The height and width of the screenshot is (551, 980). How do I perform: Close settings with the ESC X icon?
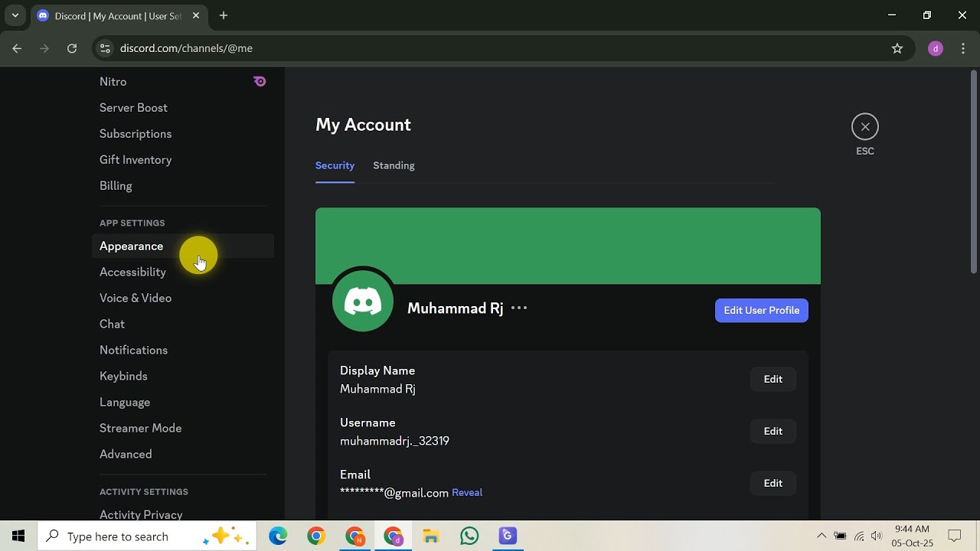(865, 126)
